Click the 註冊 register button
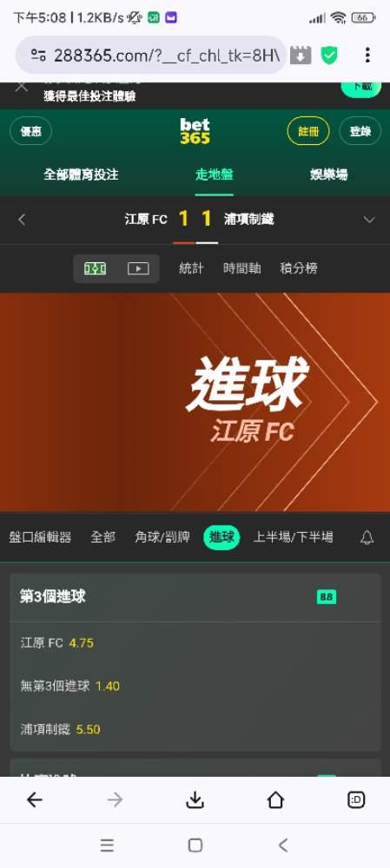Viewport: 390px width, 868px height. pyautogui.click(x=308, y=132)
